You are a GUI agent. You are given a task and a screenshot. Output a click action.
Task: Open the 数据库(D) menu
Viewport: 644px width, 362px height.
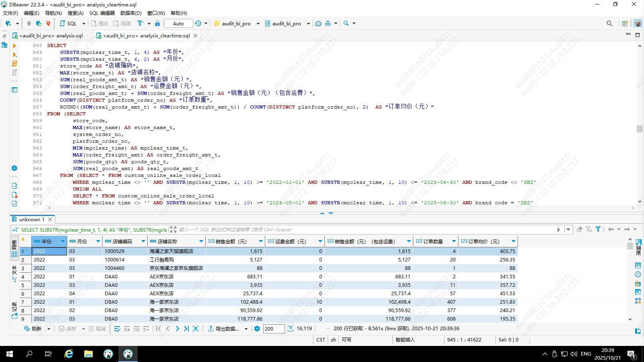131,13
